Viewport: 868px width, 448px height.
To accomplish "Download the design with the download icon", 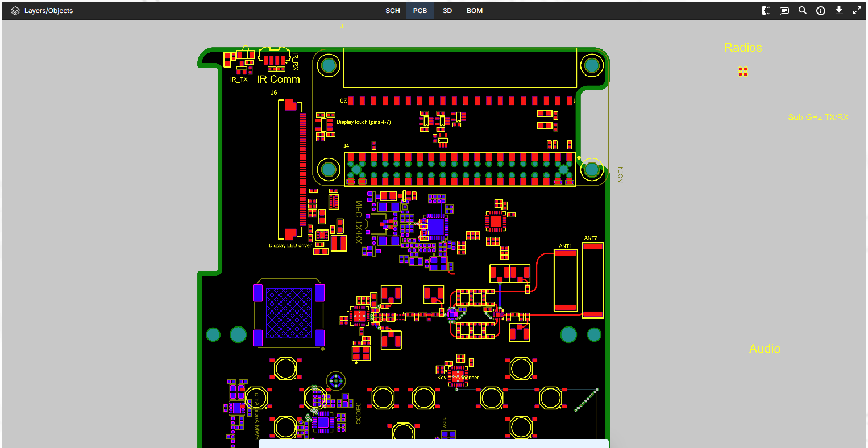I will click(838, 10).
